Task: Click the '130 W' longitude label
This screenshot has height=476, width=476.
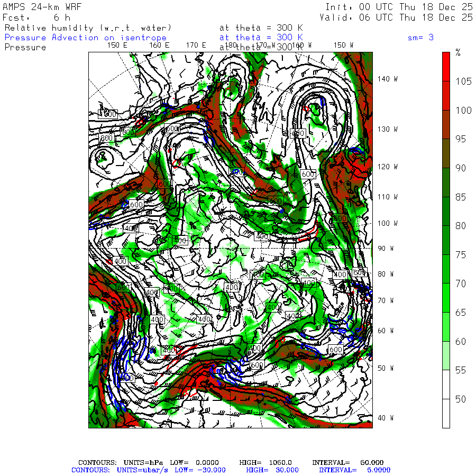Action: 388,130
